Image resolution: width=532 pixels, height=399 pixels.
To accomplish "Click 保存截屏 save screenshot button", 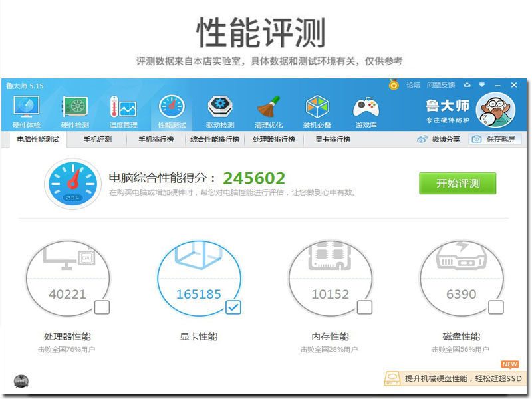I will (x=495, y=139).
